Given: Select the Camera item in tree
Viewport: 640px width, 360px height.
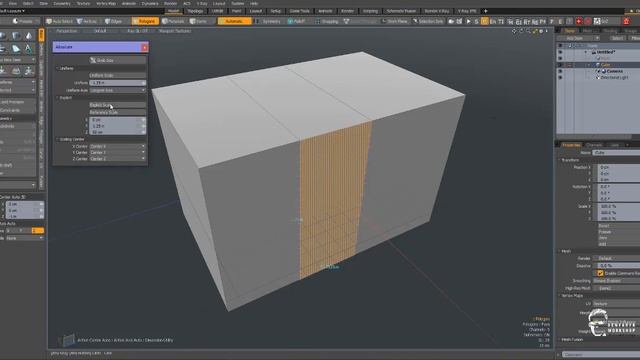Looking at the screenshot, I should point(615,71).
